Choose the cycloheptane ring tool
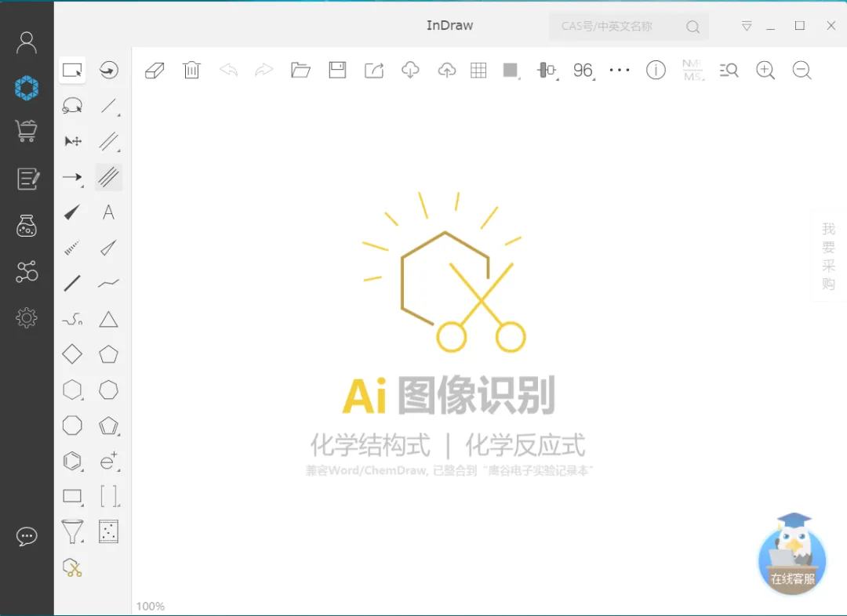The width and height of the screenshot is (847, 616). (108, 390)
